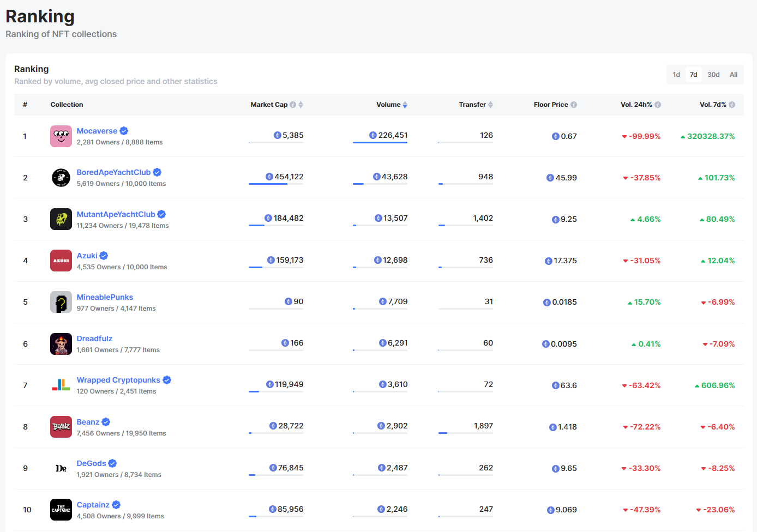
Task: Click the Mocaverse collection avatar icon
Action: [x=61, y=136]
